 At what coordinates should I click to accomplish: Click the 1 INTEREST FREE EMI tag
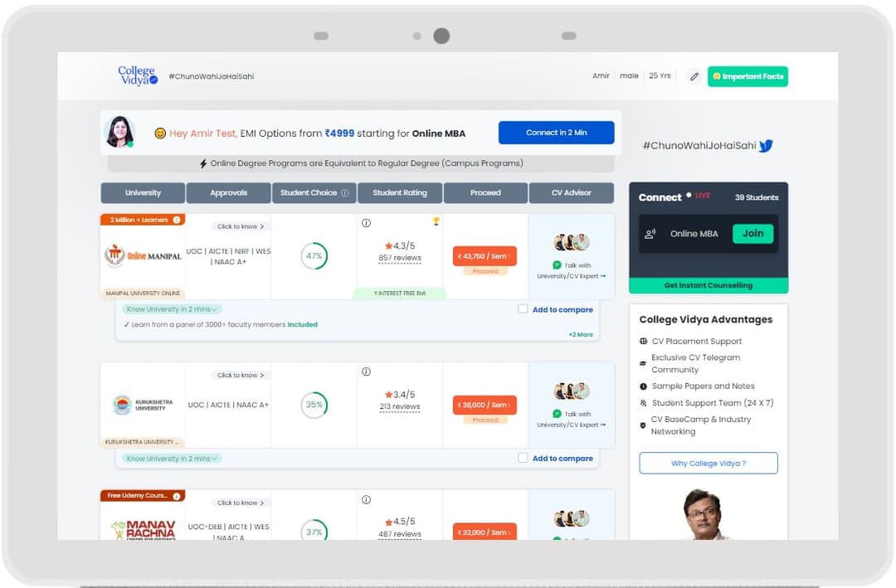[x=400, y=293]
